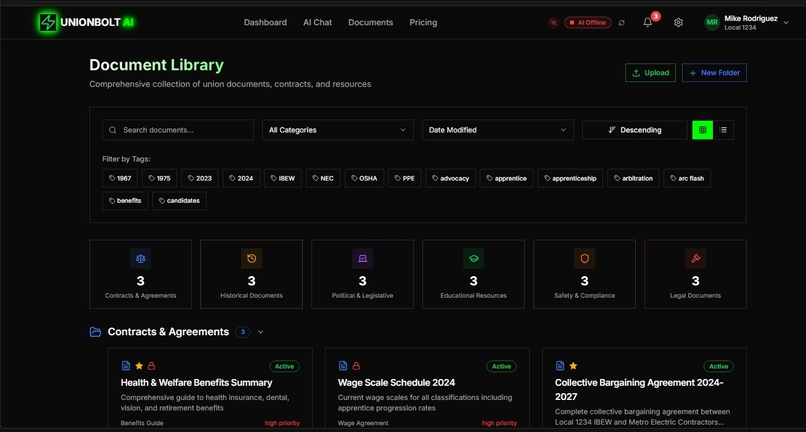Create a New Folder
Image resolution: width=806 pixels, height=432 pixels.
(715, 73)
